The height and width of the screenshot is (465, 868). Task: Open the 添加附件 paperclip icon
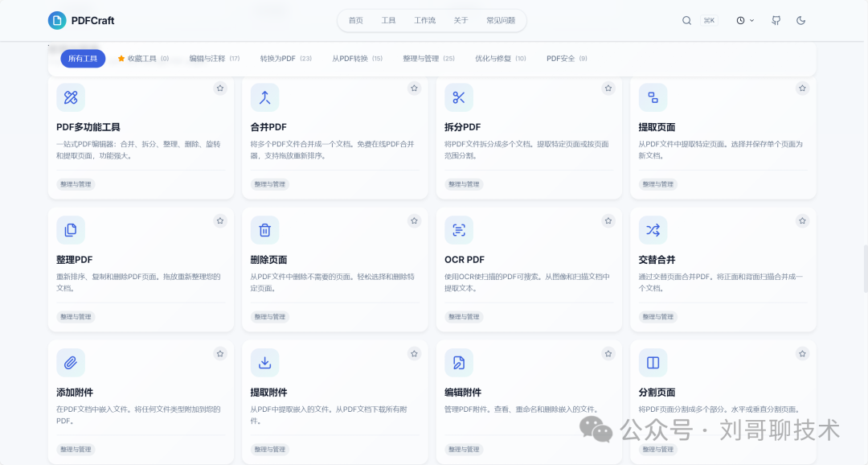click(70, 362)
